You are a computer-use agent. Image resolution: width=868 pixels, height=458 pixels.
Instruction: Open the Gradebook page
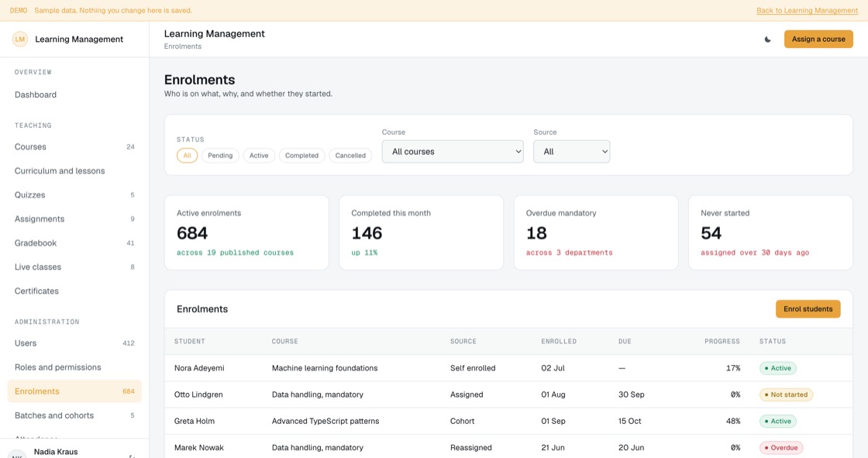(74, 243)
